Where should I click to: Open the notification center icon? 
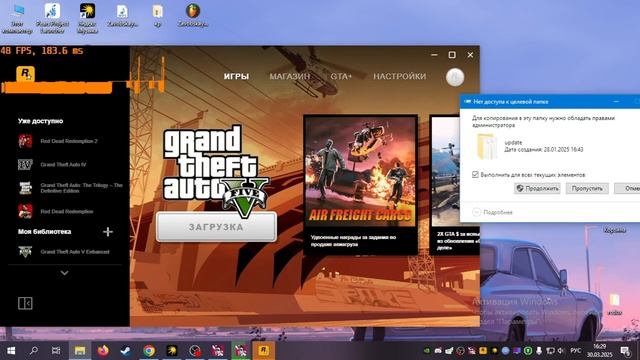[625, 350]
